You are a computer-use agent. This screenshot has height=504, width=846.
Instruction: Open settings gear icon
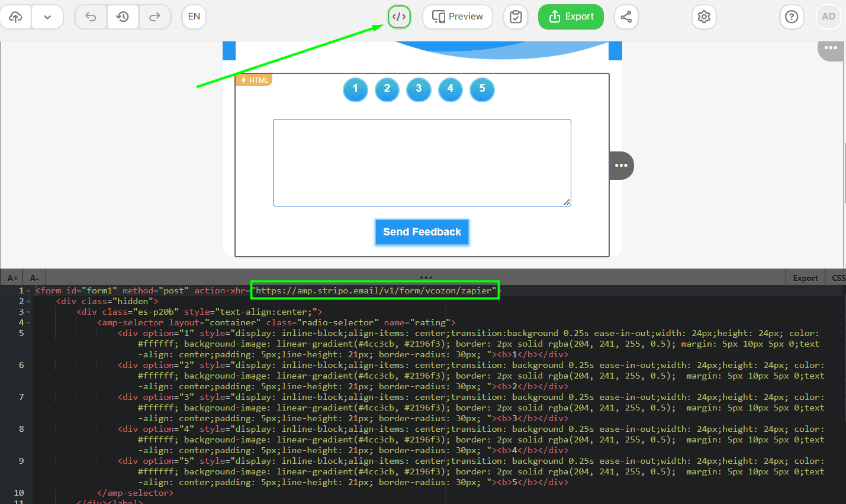[704, 17]
